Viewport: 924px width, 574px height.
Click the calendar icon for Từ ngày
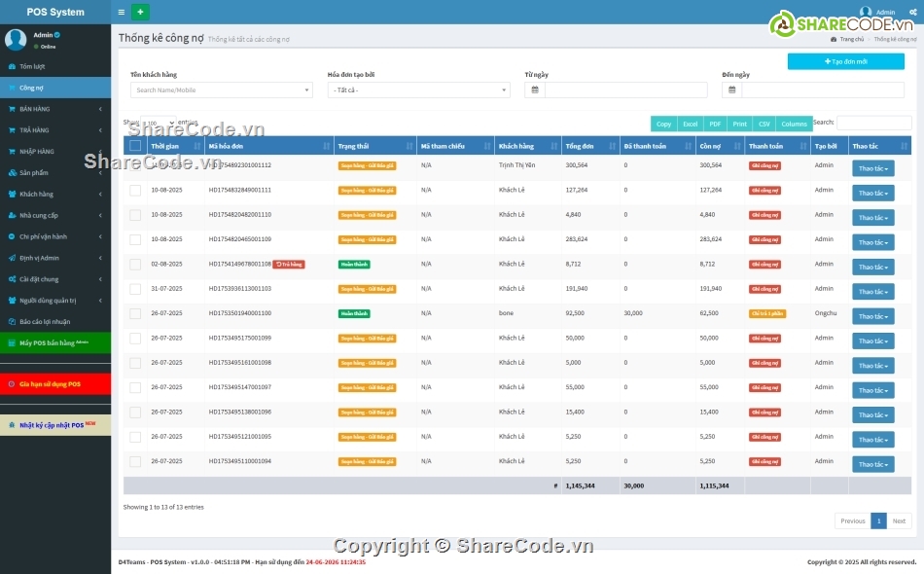point(534,90)
